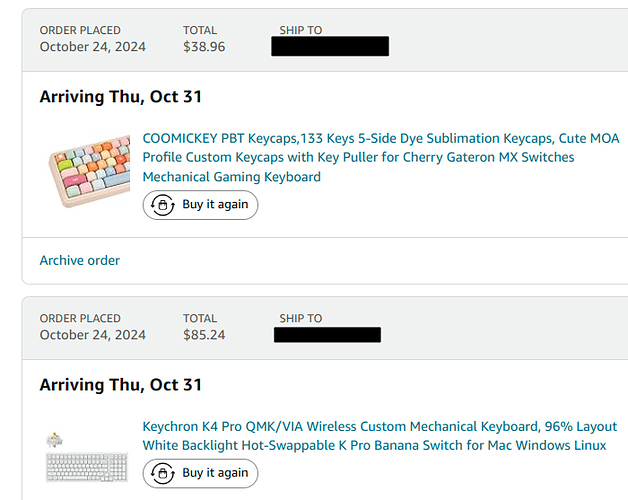The height and width of the screenshot is (500, 628).
Task: Click redacted Ship To name on $38.96 order
Action: (x=330, y=46)
